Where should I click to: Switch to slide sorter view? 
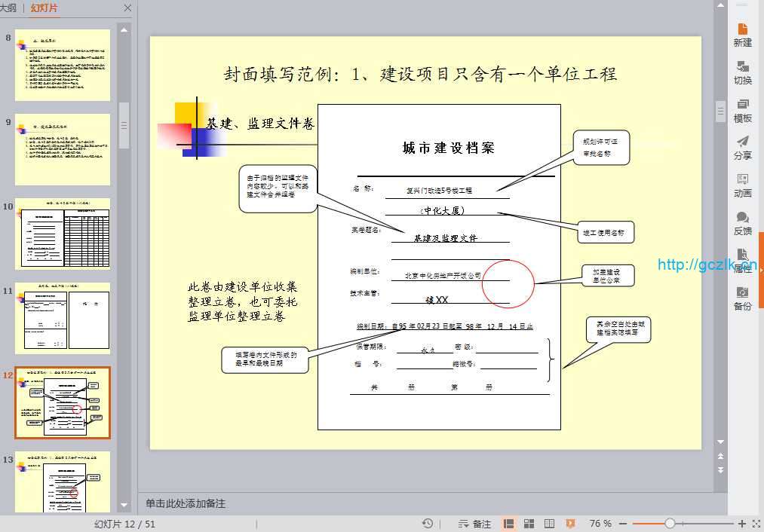point(529,524)
